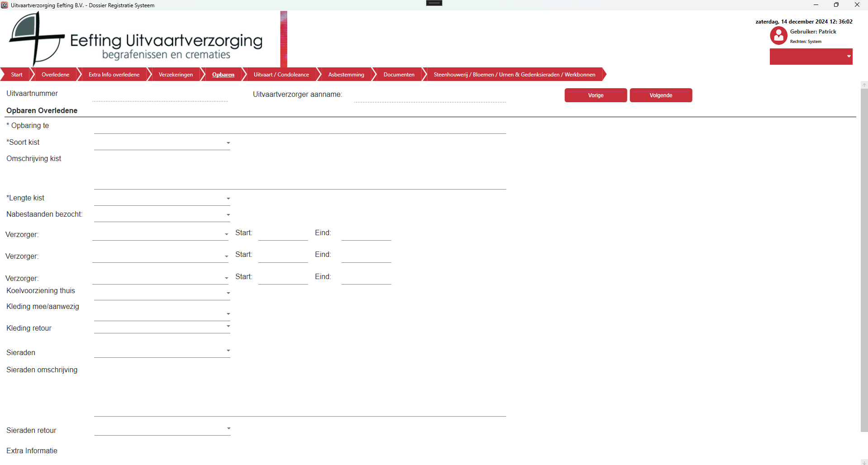Open the Verzekeringen tab

tap(175, 75)
